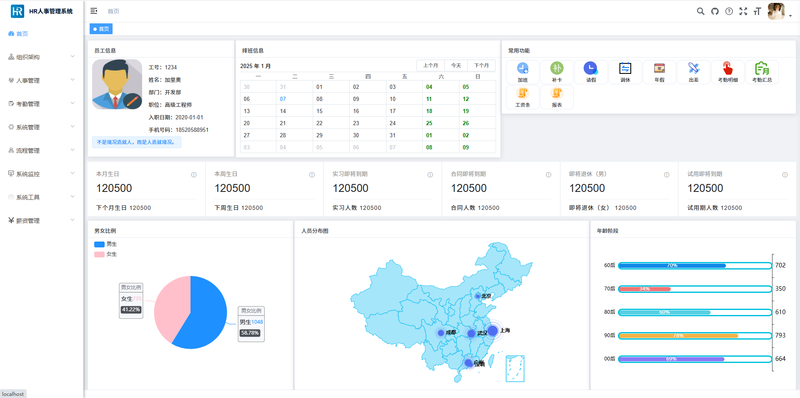Click info icon on 本周生日 card
The height and width of the screenshot is (398, 800).
[x=312, y=175]
